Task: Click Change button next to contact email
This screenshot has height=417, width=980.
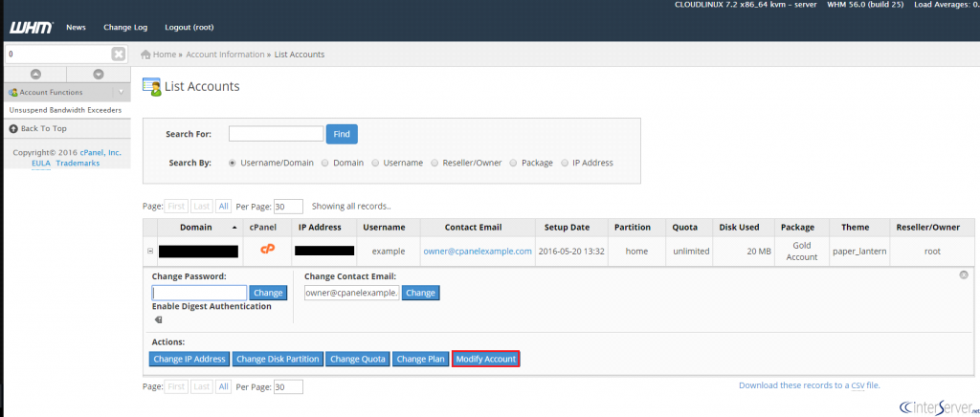Action: 421,292
